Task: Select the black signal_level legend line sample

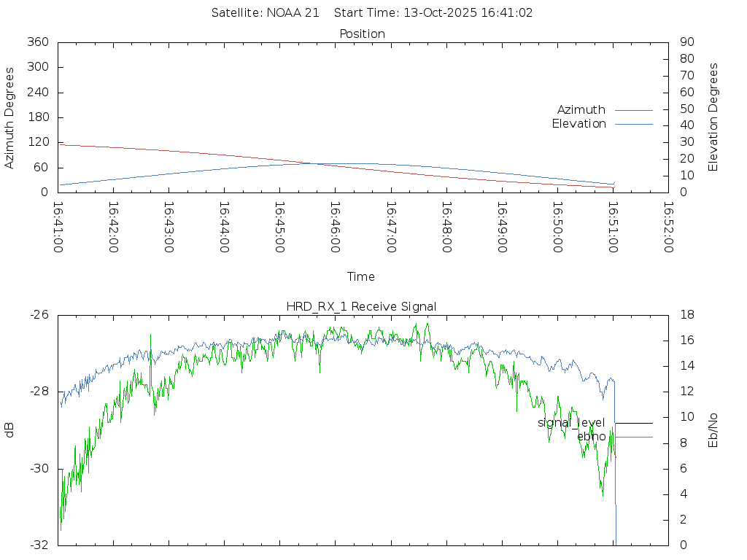Action: pos(633,423)
